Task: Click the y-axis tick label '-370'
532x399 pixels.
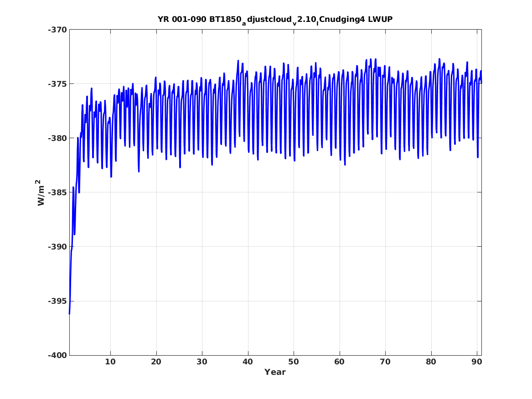Action: [x=57, y=30]
